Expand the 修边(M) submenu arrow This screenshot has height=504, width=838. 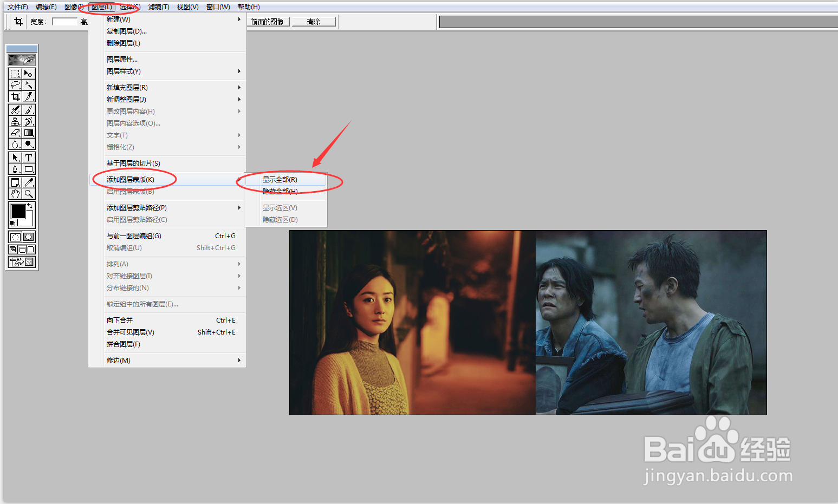coord(239,361)
